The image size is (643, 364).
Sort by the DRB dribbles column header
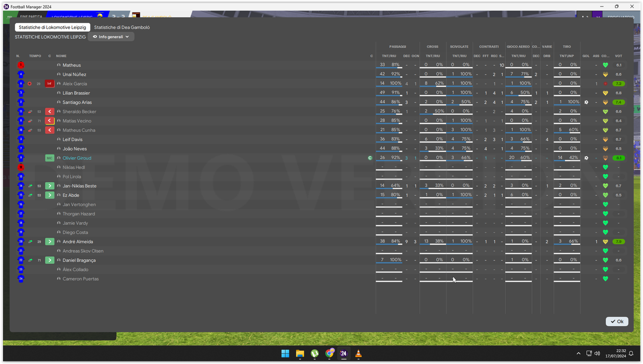point(547,56)
